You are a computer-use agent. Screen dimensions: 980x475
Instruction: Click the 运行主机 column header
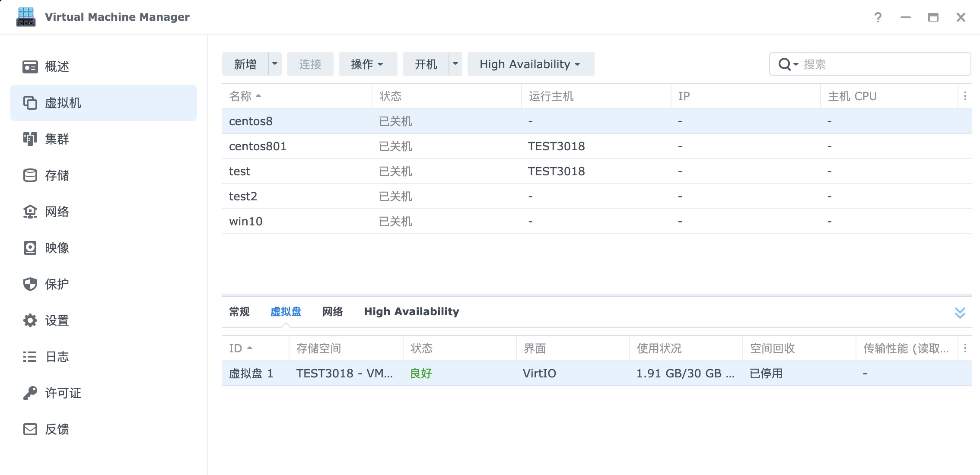pos(596,96)
